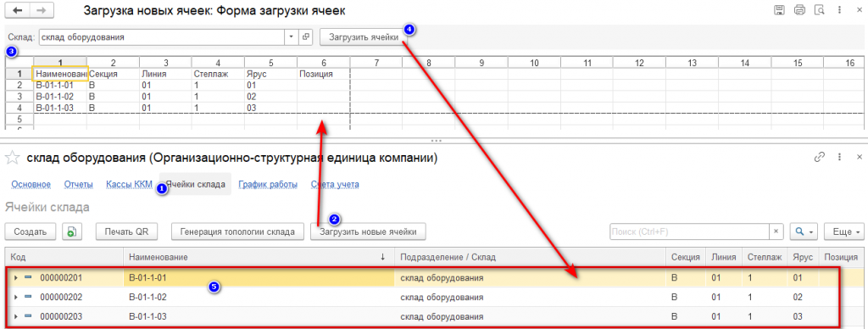Switch to the Отчеты tab
The height and width of the screenshot is (329, 868).
[78, 185]
